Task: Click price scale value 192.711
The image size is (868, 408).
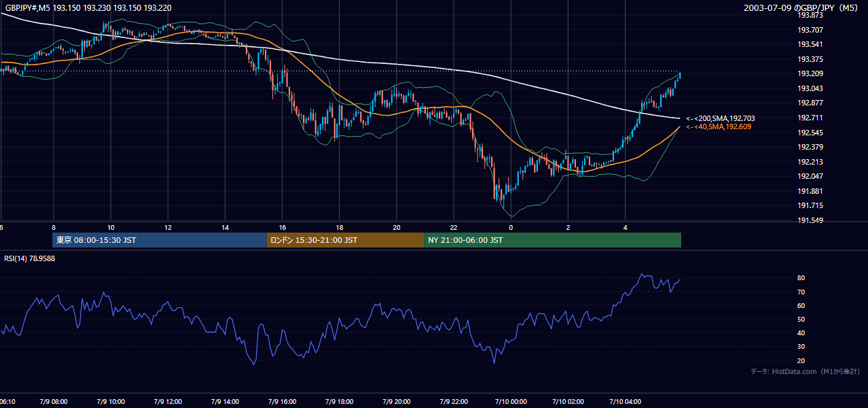Action: tap(811, 118)
